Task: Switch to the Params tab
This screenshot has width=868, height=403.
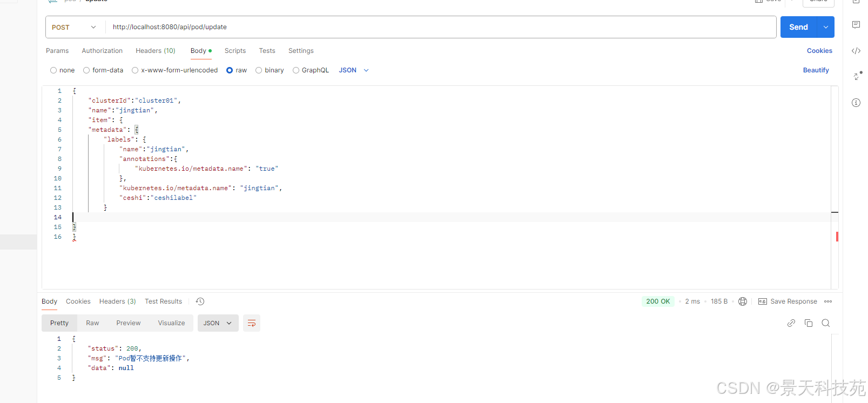Action: (57, 51)
